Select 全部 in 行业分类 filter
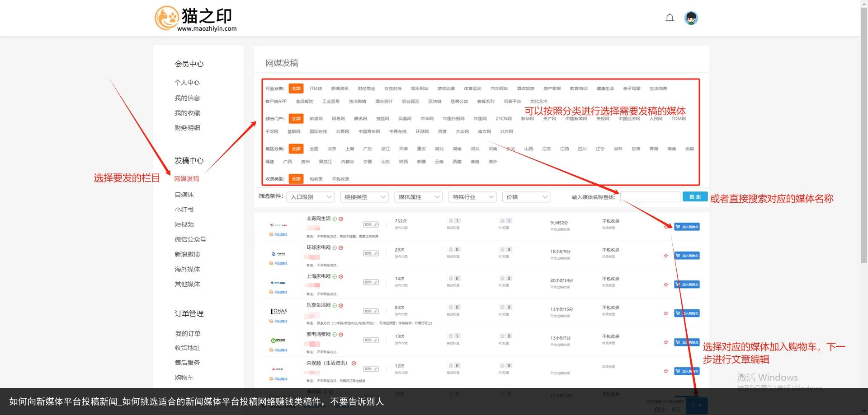 [x=296, y=89]
